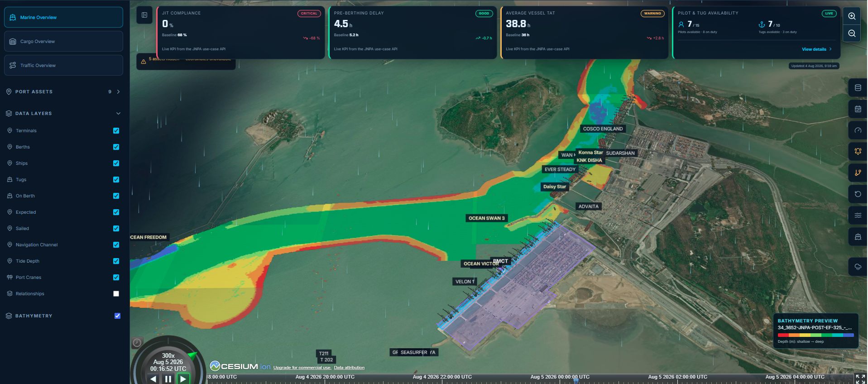Switch to Traffic Overview
The height and width of the screenshot is (384, 868).
[63, 65]
